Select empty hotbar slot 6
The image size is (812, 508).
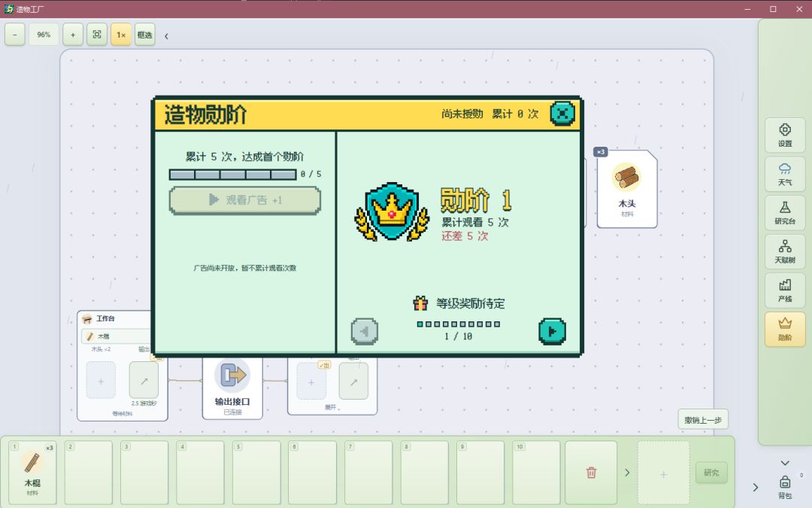pos(312,472)
